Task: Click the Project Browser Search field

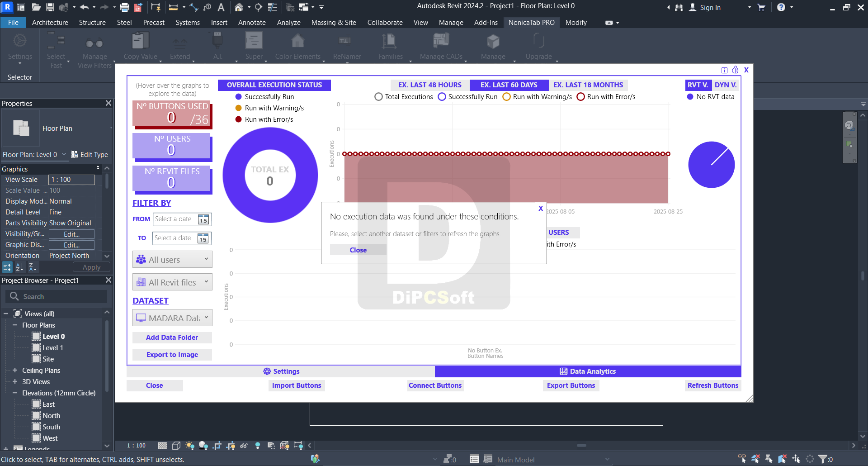Action: (x=57, y=296)
